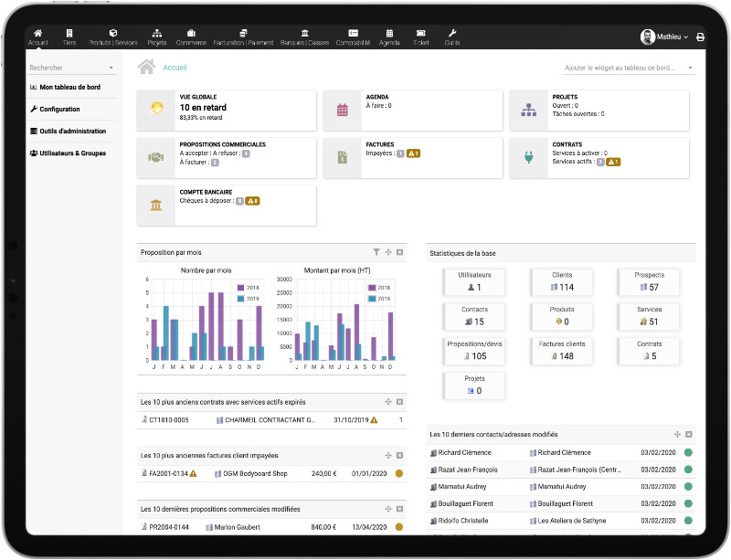Click the Services actifs warning badge
Screen dimensions: 731x560
pos(613,162)
